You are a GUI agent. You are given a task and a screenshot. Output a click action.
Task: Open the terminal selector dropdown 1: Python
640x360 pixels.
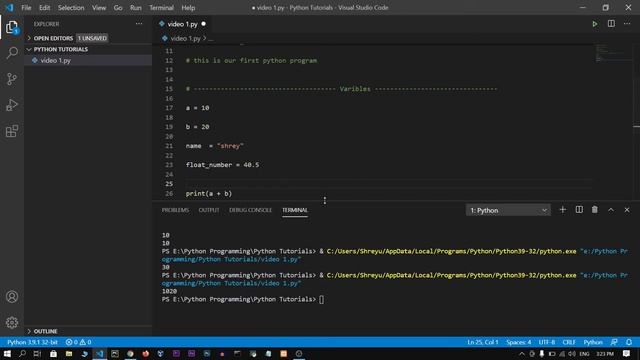508,210
